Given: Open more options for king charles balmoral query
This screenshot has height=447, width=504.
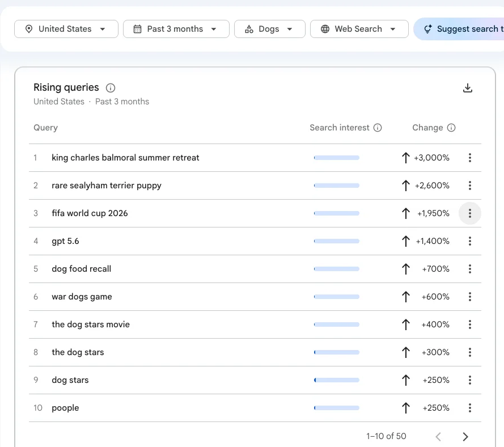Looking at the screenshot, I should (469, 158).
